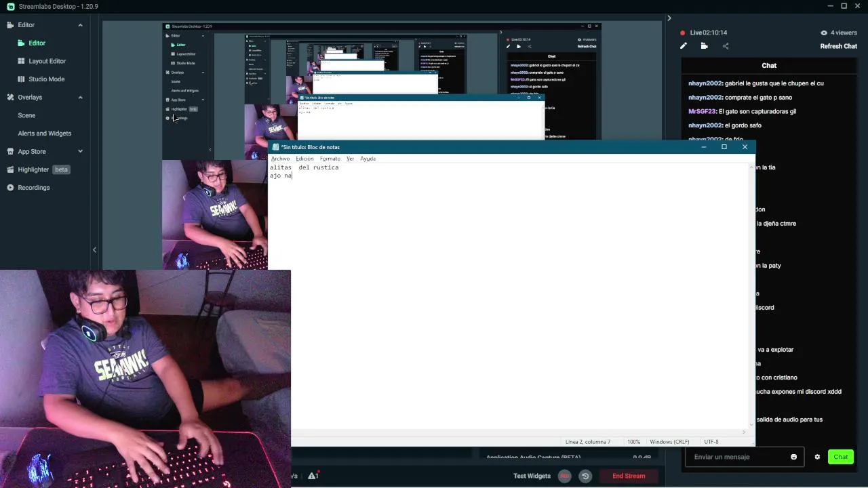
Task: Click the replay buffer icon
Action: point(585,476)
